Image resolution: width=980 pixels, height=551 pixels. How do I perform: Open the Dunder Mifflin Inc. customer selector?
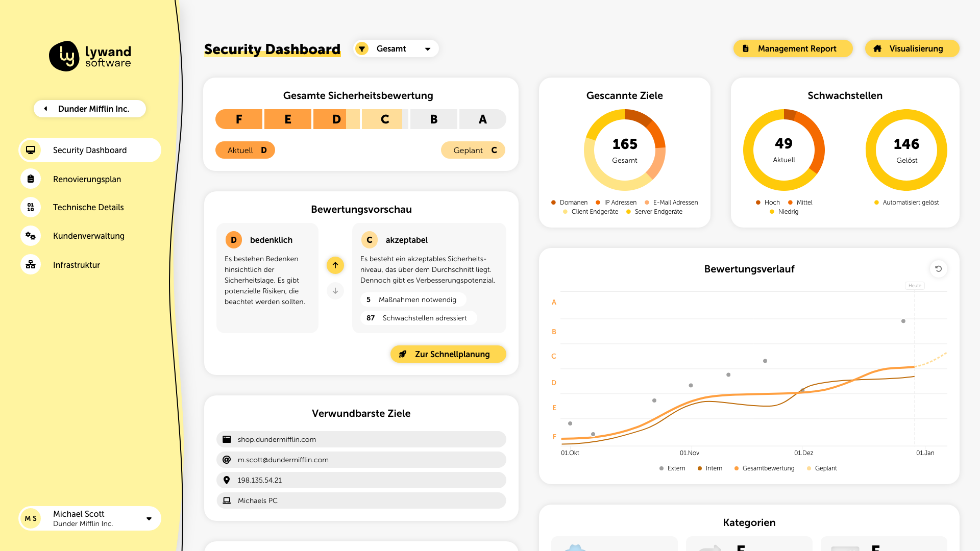click(90, 109)
